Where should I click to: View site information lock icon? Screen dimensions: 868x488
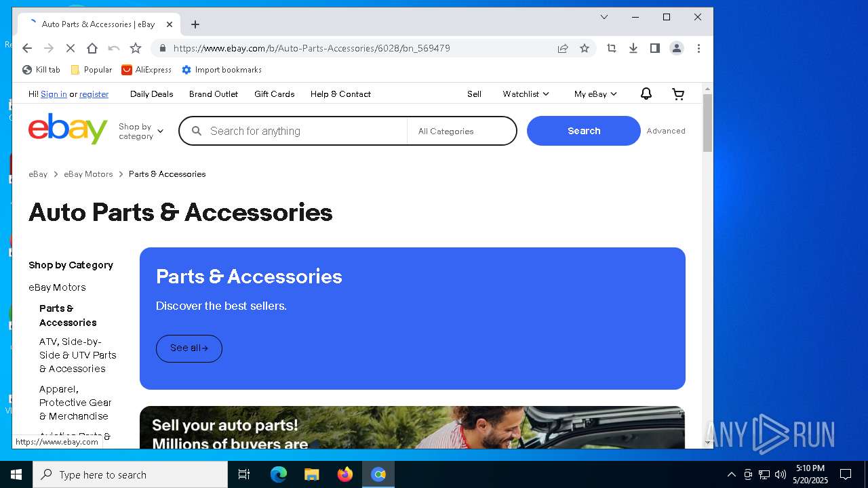click(x=162, y=48)
